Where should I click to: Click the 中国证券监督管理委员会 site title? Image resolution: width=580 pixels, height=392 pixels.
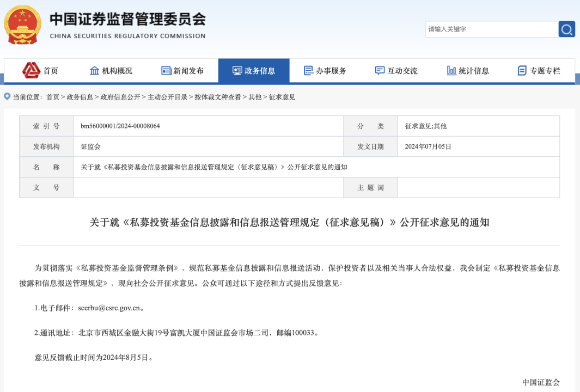[127, 19]
